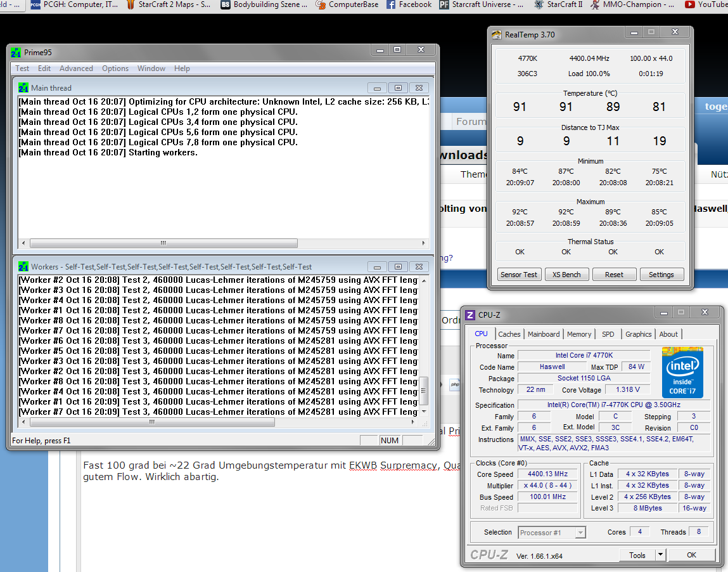Close the Workers child window
This screenshot has height=572, width=728.
(x=419, y=267)
